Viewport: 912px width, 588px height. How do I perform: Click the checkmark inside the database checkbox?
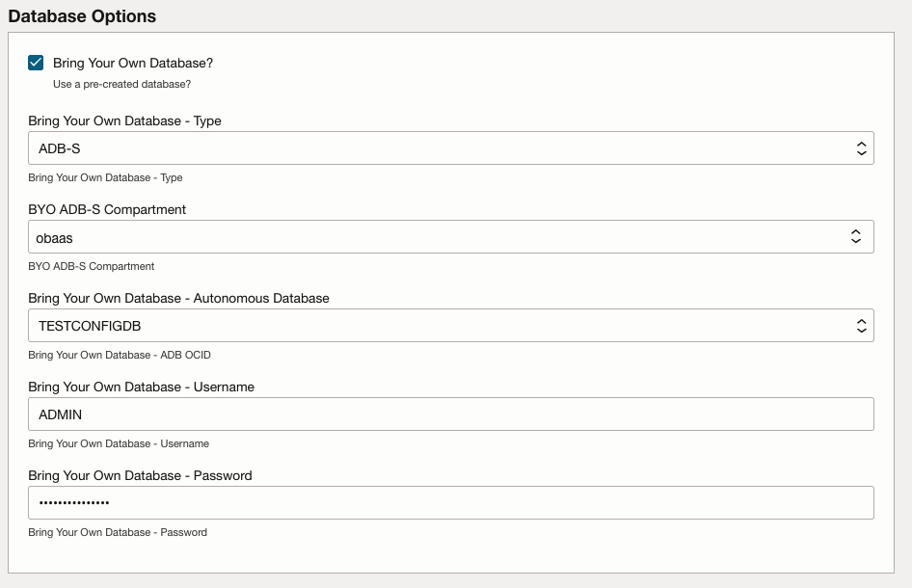click(x=38, y=62)
